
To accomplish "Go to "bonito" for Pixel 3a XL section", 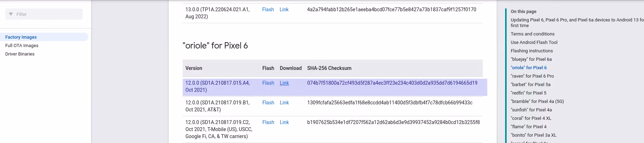I will click(534, 135).
